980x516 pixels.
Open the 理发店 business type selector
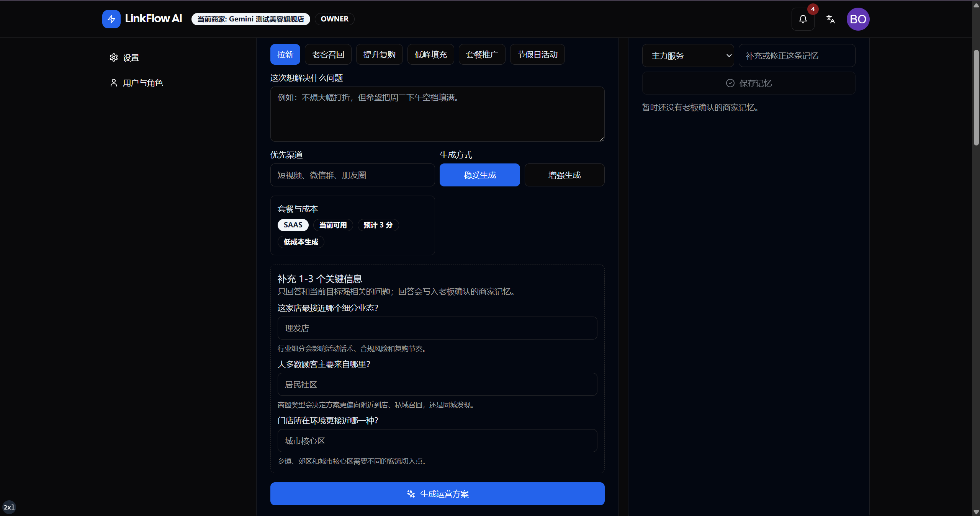pyautogui.click(x=437, y=328)
